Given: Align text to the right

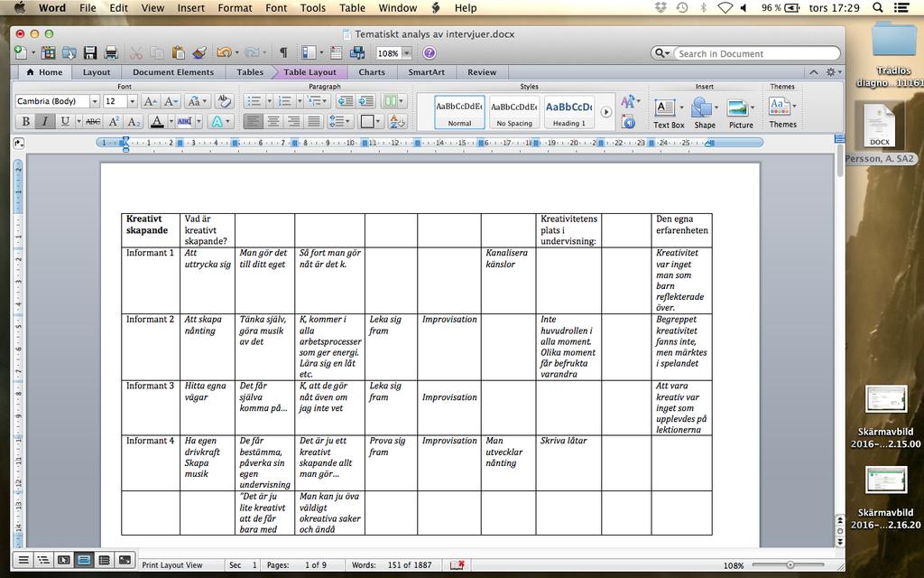Looking at the screenshot, I should (293, 122).
